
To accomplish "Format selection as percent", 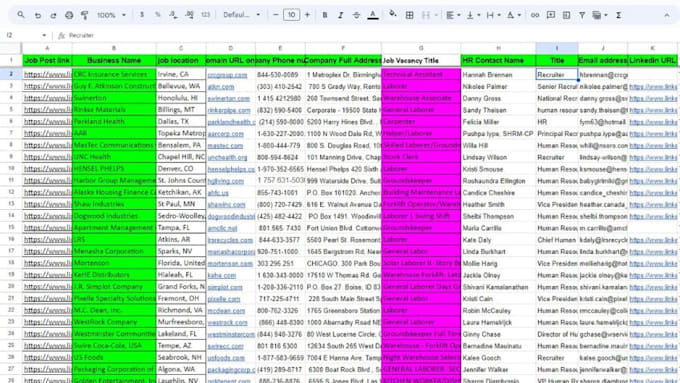I will (157, 15).
